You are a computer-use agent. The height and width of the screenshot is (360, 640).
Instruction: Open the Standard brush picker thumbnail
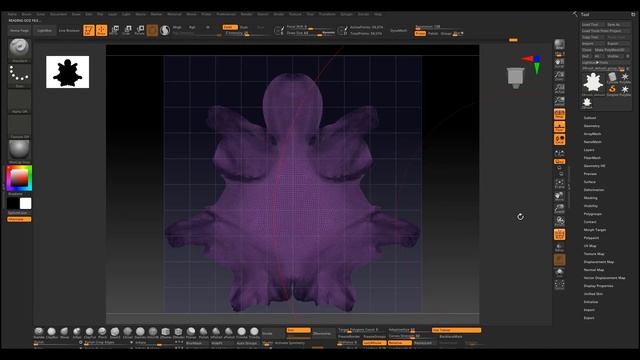(x=19, y=50)
